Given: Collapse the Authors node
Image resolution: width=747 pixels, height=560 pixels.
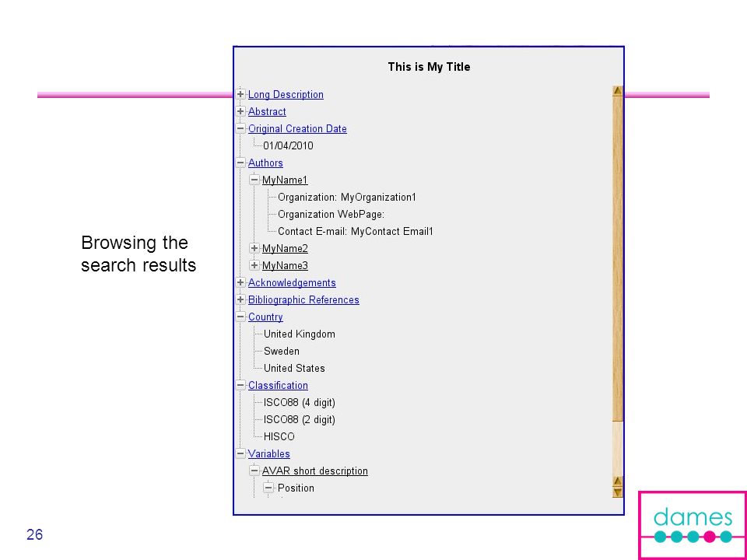Looking at the screenshot, I should point(240,163).
